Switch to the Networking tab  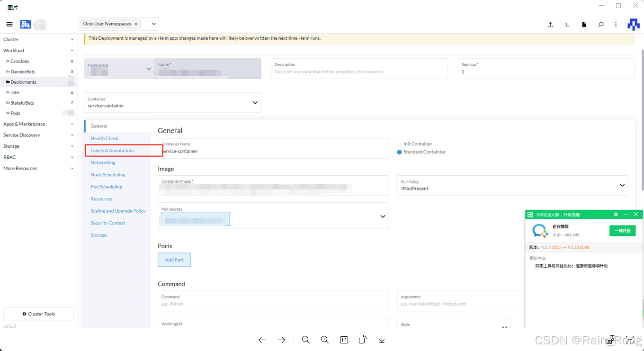pos(103,162)
